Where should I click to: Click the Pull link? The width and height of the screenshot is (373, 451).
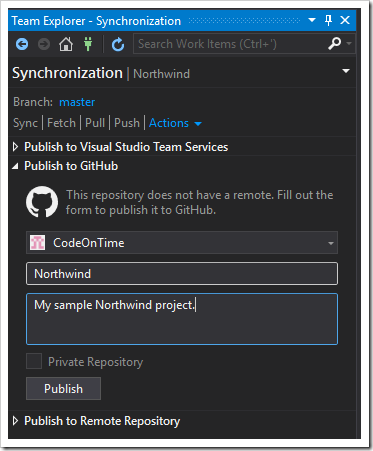coord(95,123)
